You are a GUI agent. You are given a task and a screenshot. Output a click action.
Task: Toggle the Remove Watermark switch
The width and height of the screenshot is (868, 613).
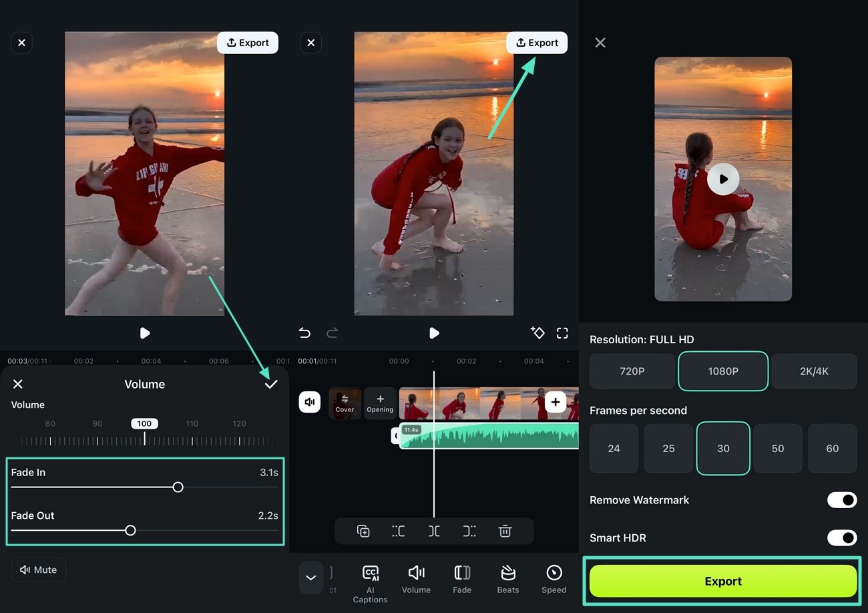coord(842,499)
